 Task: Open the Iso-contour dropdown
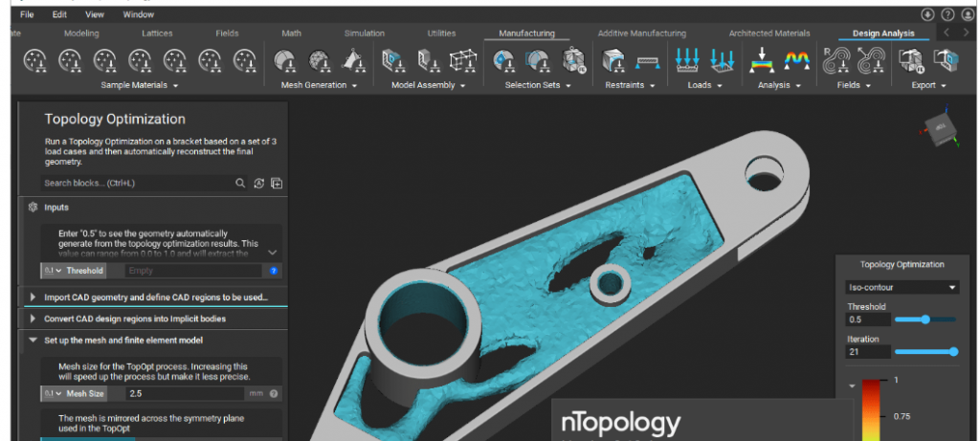(902, 287)
